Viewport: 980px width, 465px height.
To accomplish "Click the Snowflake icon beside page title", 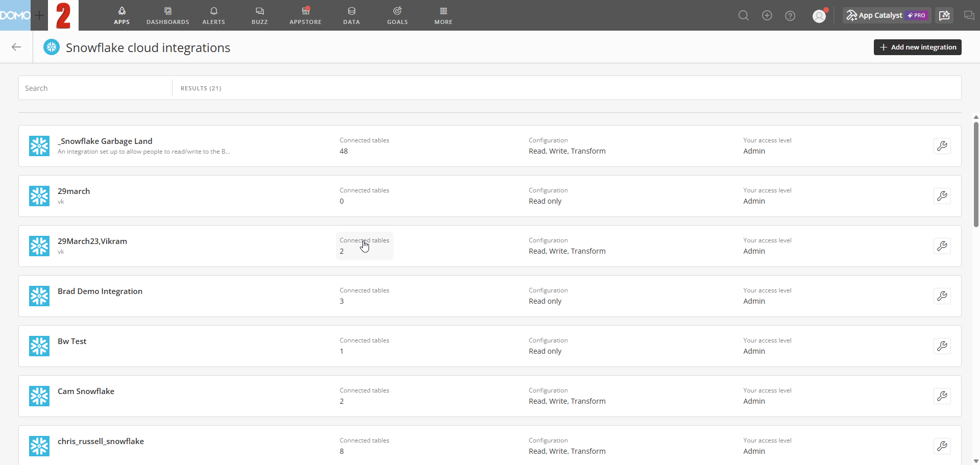I will [51, 47].
